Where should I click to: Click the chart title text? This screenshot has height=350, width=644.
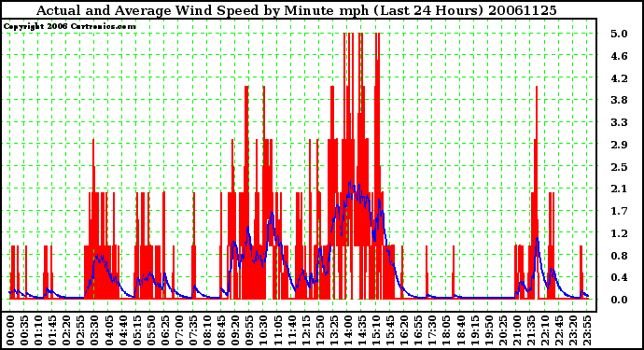[296, 10]
